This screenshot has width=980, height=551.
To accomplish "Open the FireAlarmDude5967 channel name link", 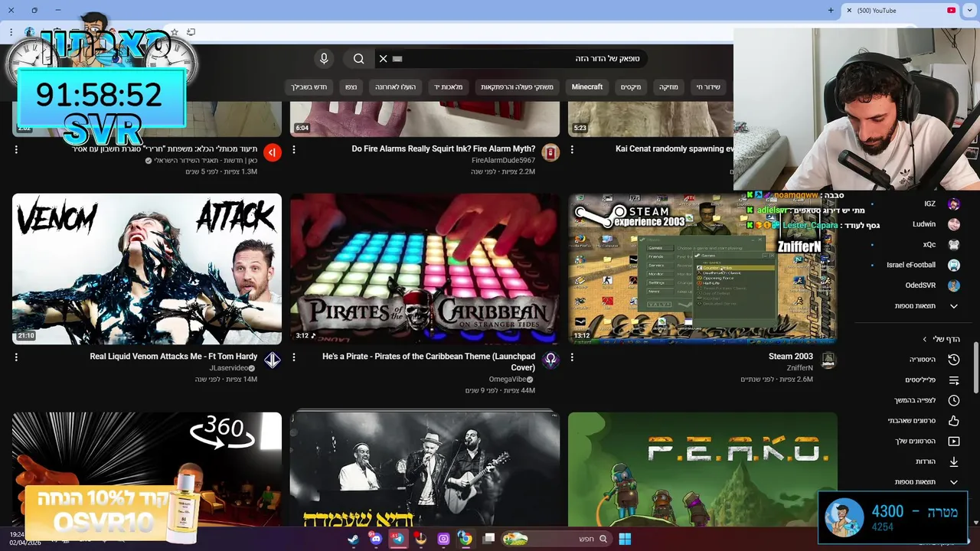I will click(x=503, y=161).
